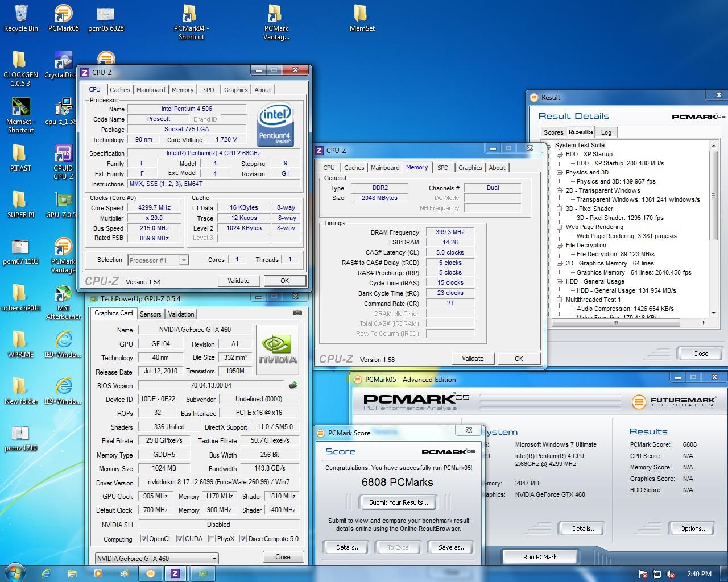Click Close in the Result window

pos(701,354)
